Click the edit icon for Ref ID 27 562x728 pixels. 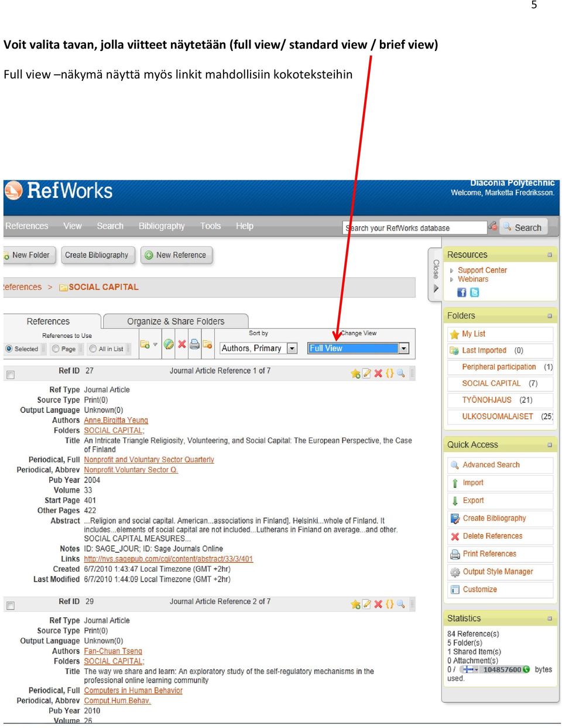click(x=367, y=374)
